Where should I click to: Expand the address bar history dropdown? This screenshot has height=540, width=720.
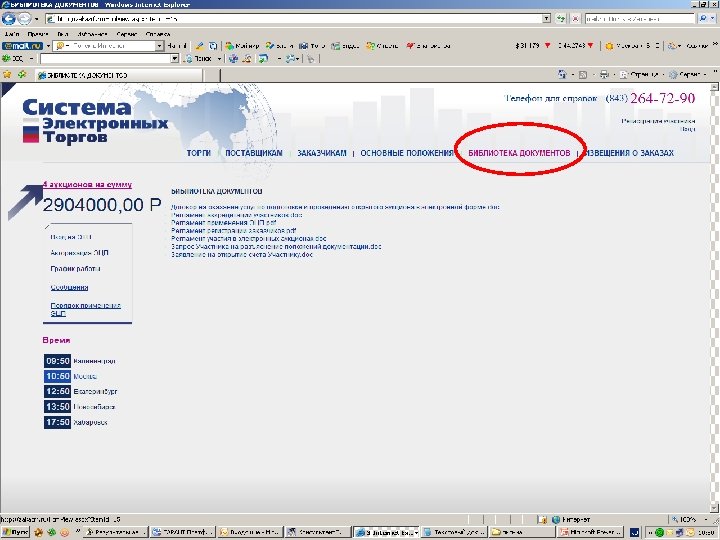(x=546, y=19)
